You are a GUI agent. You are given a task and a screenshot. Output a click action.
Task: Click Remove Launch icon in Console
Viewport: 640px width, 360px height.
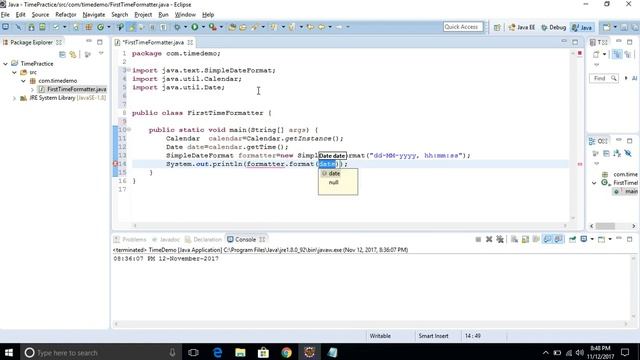489,239
